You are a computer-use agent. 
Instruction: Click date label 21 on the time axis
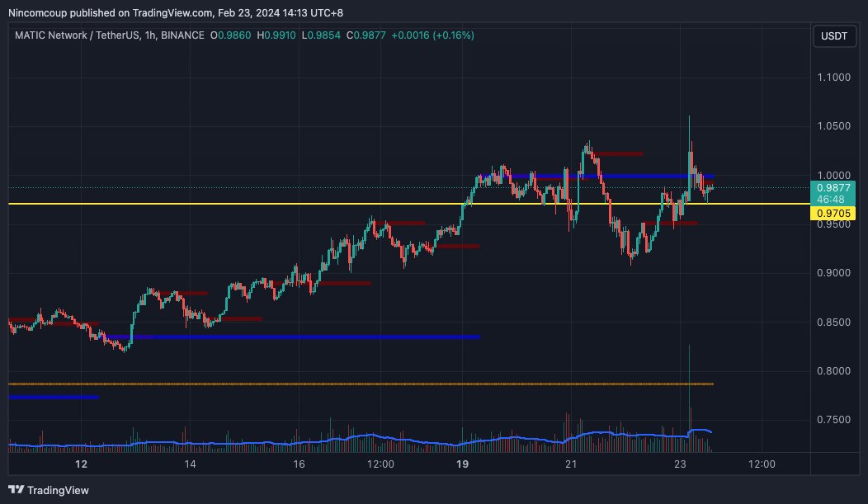pyautogui.click(x=571, y=464)
